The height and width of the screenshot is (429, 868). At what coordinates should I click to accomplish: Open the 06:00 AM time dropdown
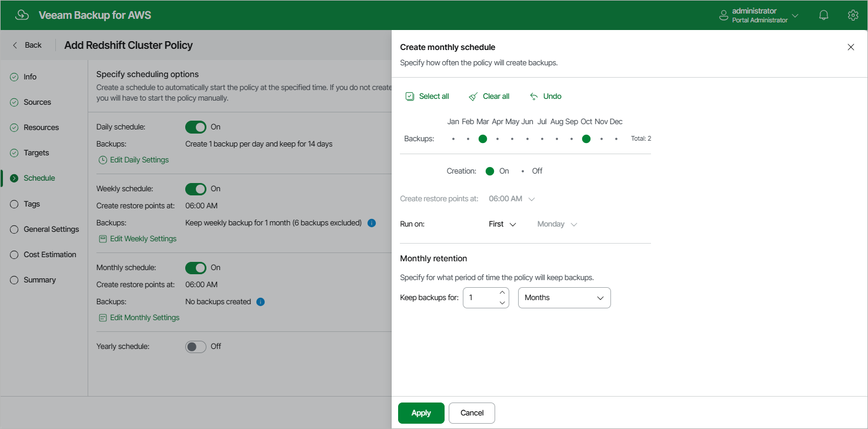(x=512, y=199)
